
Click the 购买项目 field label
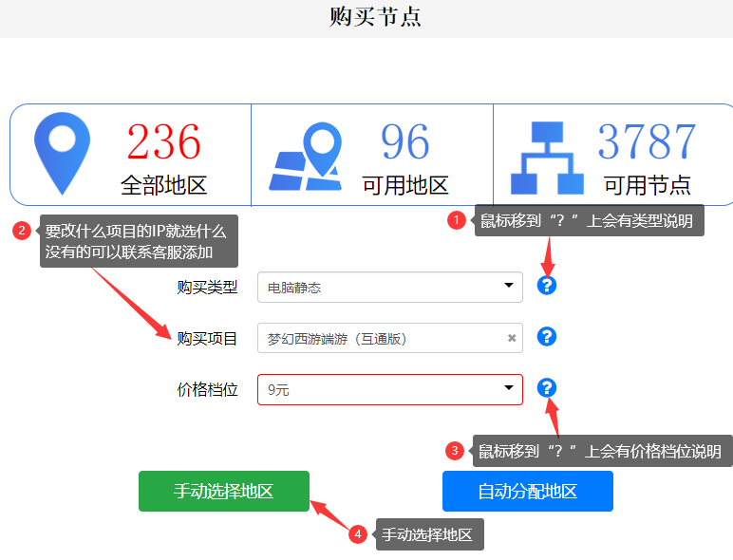[x=207, y=339]
